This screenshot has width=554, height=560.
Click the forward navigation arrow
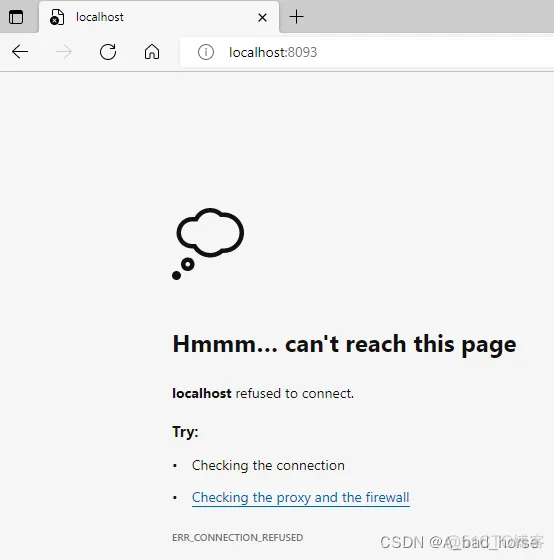tap(64, 52)
